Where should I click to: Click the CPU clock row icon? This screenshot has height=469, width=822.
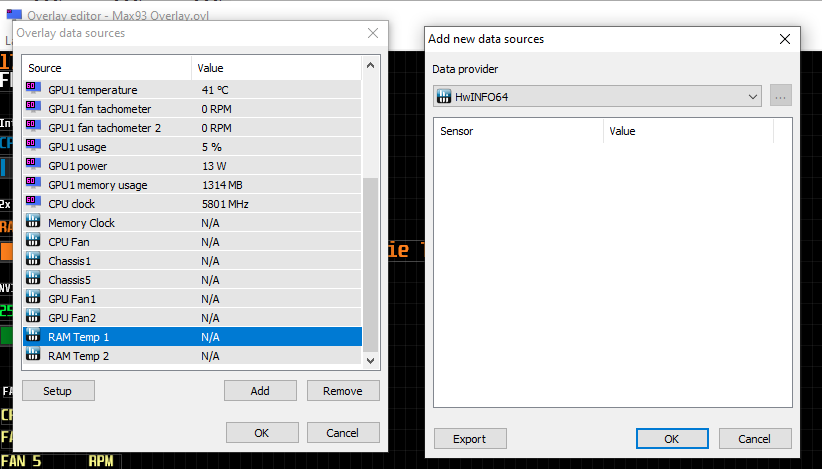[33, 202]
